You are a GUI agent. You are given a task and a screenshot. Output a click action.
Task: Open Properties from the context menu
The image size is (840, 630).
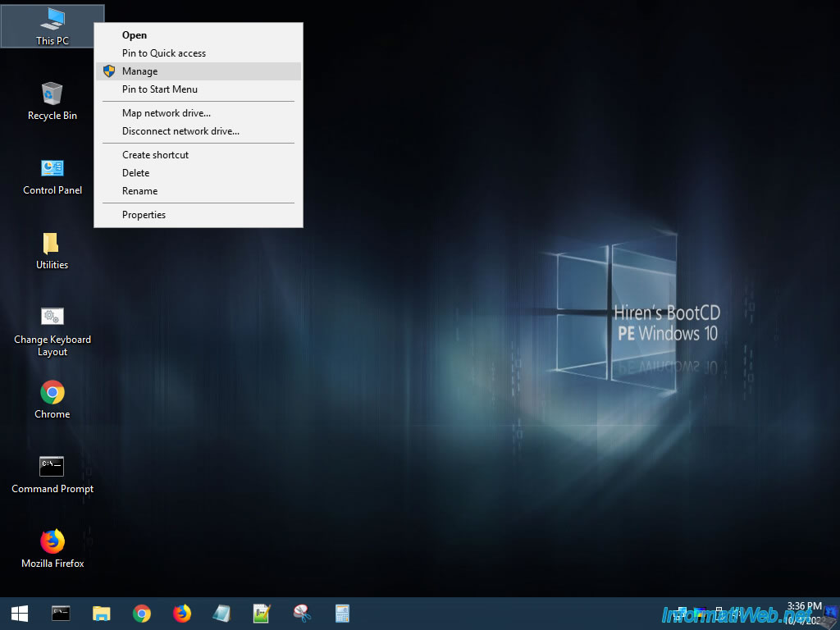[199, 215]
